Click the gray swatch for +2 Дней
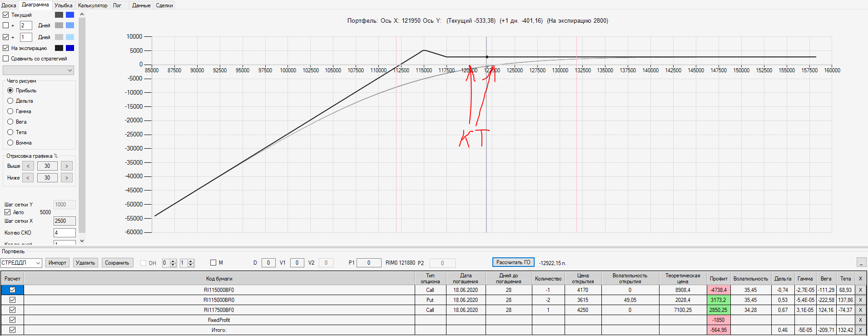 [x=59, y=25]
